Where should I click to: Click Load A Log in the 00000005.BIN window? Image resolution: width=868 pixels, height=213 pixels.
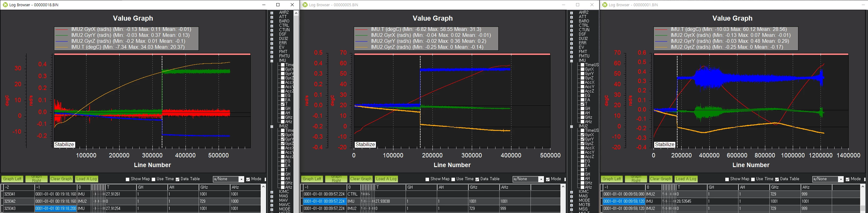click(387, 179)
